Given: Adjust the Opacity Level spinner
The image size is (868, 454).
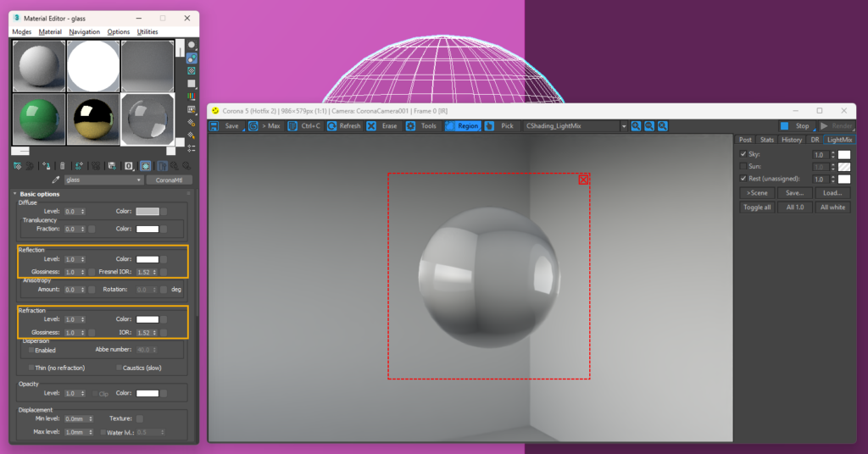Looking at the screenshot, I should pyautogui.click(x=82, y=394).
